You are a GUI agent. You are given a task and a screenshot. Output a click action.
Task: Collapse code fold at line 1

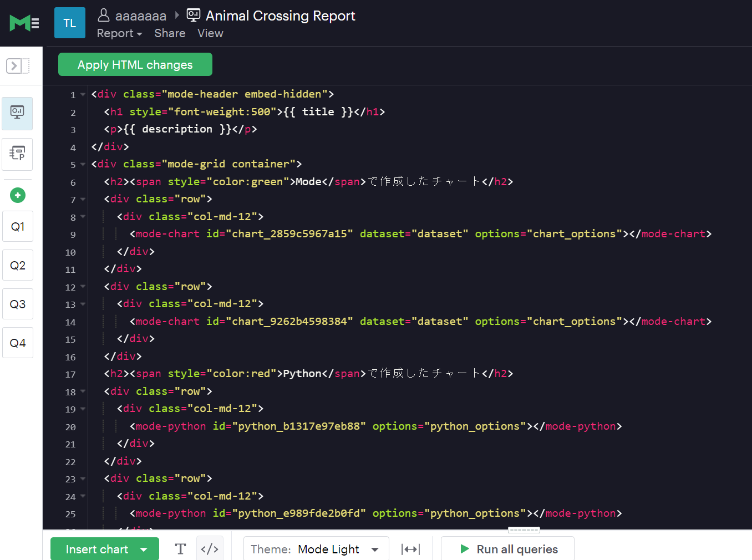tap(83, 95)
